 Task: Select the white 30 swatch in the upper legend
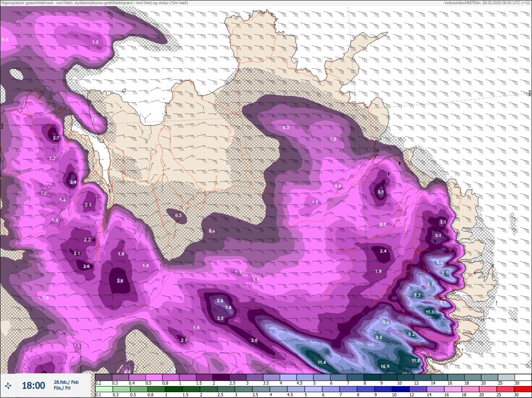(x=522, y=377)
